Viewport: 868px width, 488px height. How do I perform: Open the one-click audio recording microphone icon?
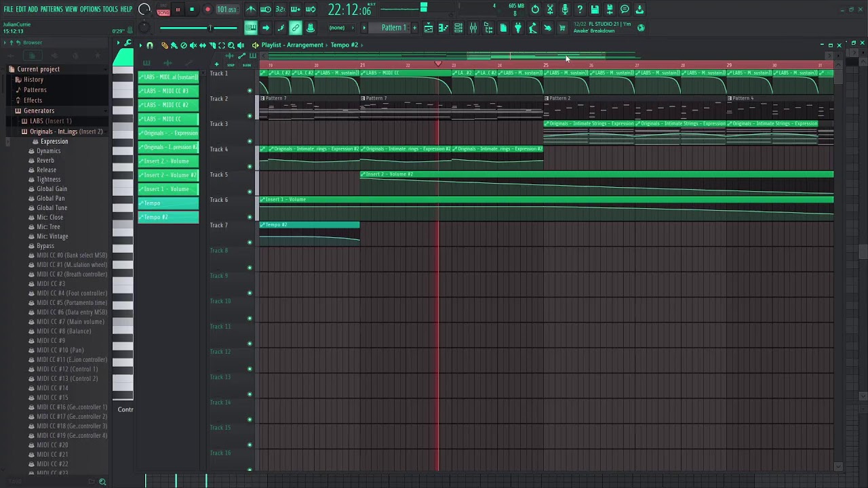(565, 9)
